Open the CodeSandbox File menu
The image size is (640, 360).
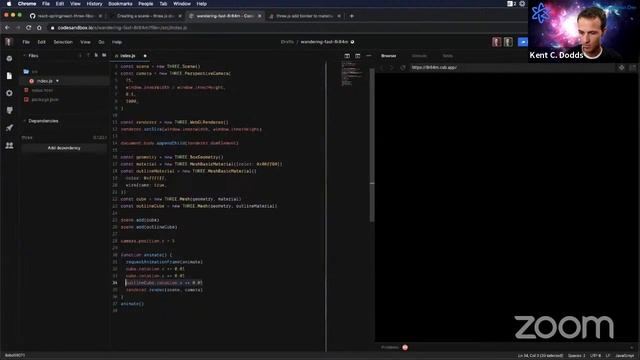click(x=26, y=42)
